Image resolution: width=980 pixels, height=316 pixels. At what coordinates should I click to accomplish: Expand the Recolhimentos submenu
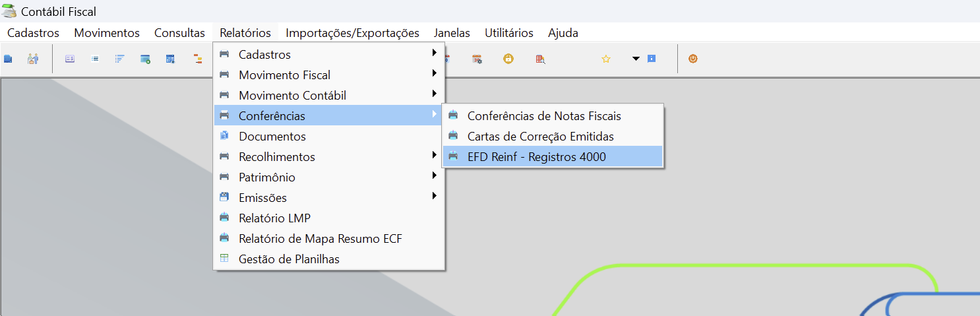pyautogui.click(x=328, y=156)
